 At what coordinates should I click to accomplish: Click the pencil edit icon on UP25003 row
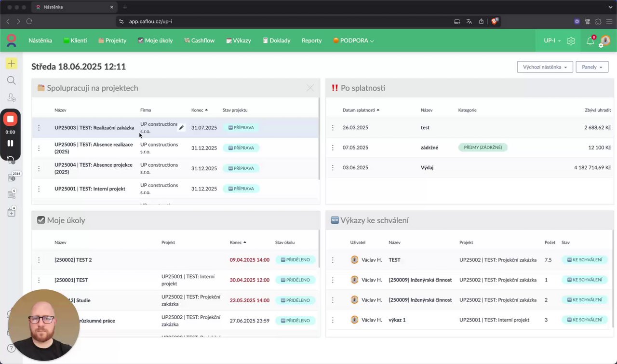pos(181,128)
